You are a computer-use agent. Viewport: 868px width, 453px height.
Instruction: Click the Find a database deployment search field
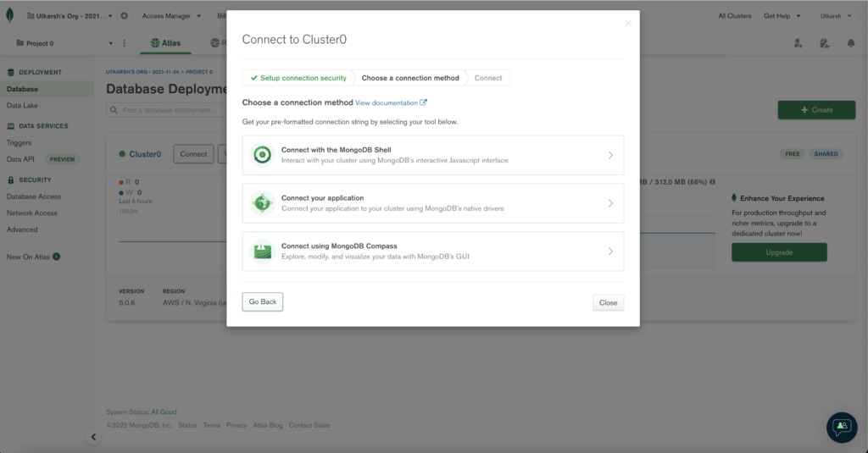click(x=165, y=110)
